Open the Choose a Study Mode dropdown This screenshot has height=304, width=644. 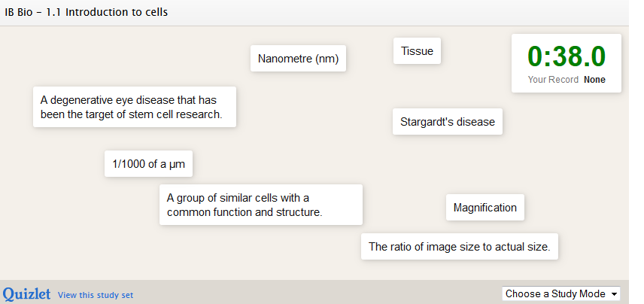[560, 293]
